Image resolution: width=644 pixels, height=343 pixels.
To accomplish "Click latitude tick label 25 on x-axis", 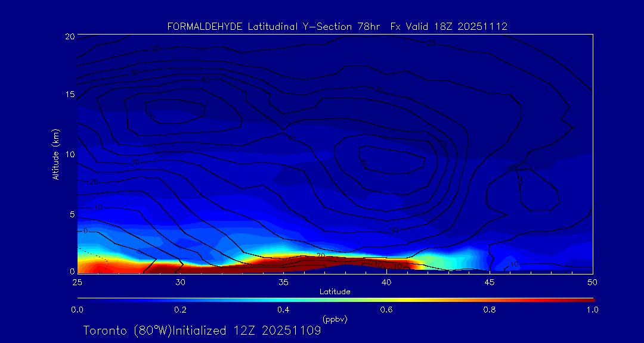I will pyautogui.click(x=77, y=282).
